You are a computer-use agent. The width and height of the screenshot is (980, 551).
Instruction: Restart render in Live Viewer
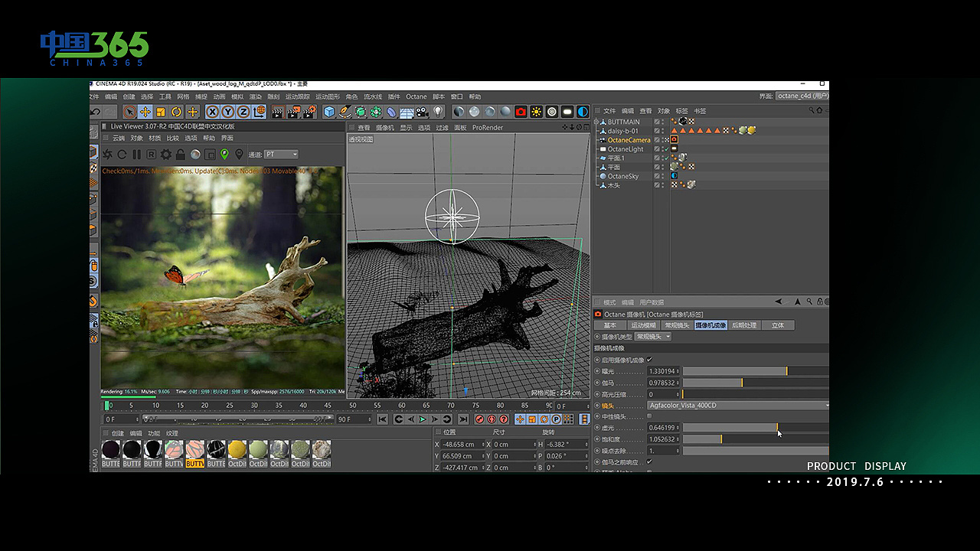pos(121,154)
